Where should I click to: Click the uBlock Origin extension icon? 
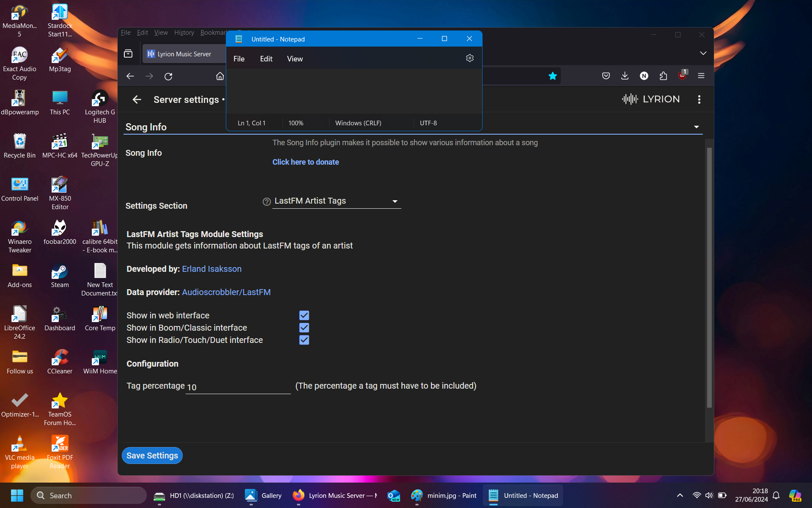[x=682, y=76]
